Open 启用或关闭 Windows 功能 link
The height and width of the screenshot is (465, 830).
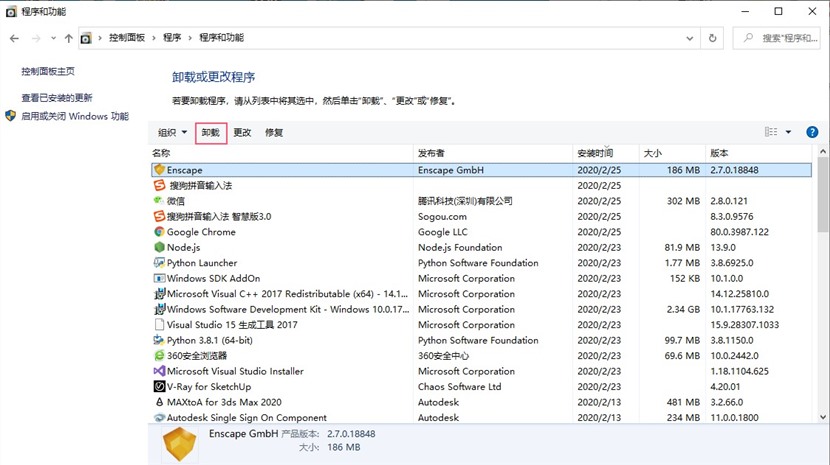pyautogui.click(x=75, y=116)
